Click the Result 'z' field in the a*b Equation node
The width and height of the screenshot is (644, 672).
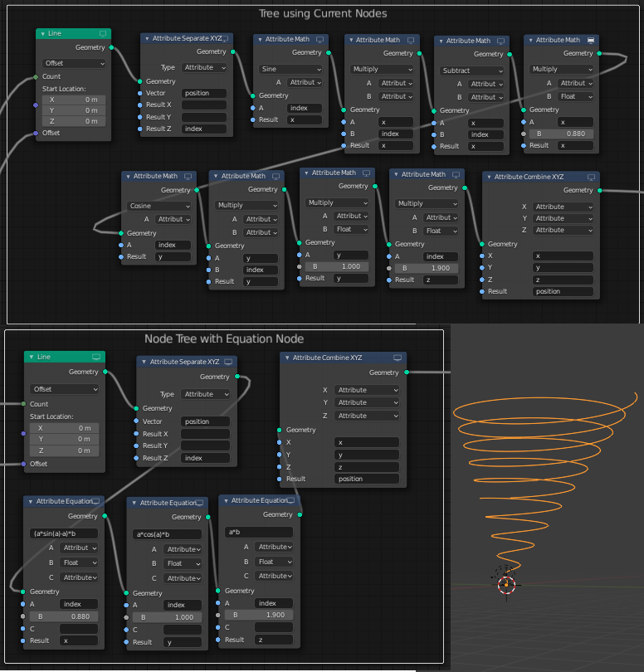pyautogui.click(x=274, y=640)
